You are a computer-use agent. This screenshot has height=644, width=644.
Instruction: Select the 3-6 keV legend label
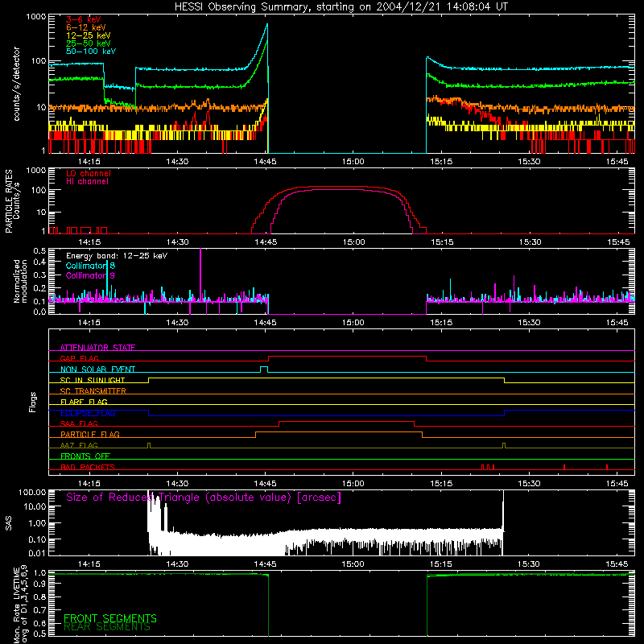(83, 19)
